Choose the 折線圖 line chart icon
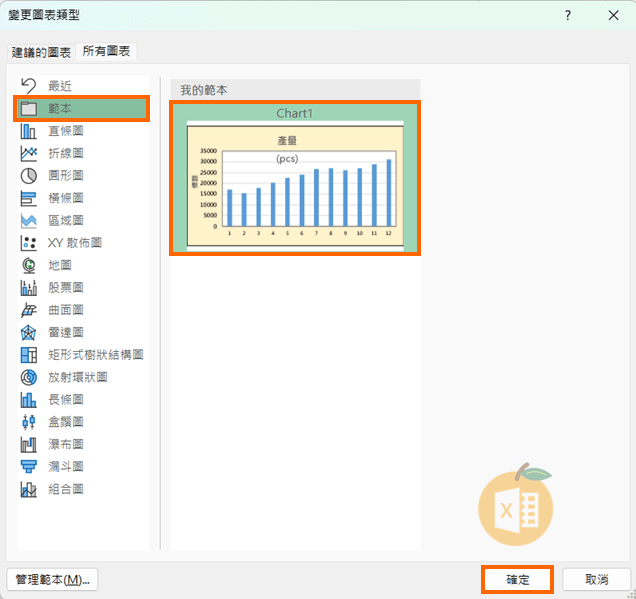This screenshot has width=636, height=599. tap(29, 153)
